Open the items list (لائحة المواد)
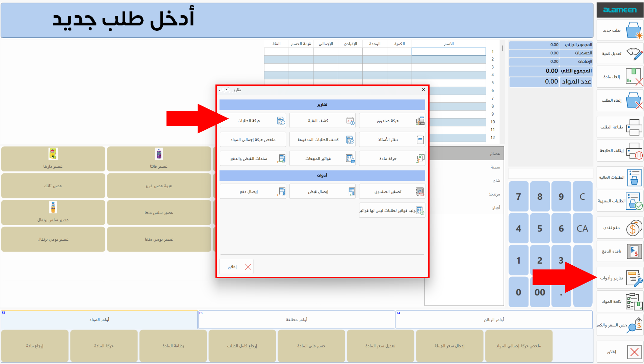This screenshot has height=364, width=644. (620, 301)
